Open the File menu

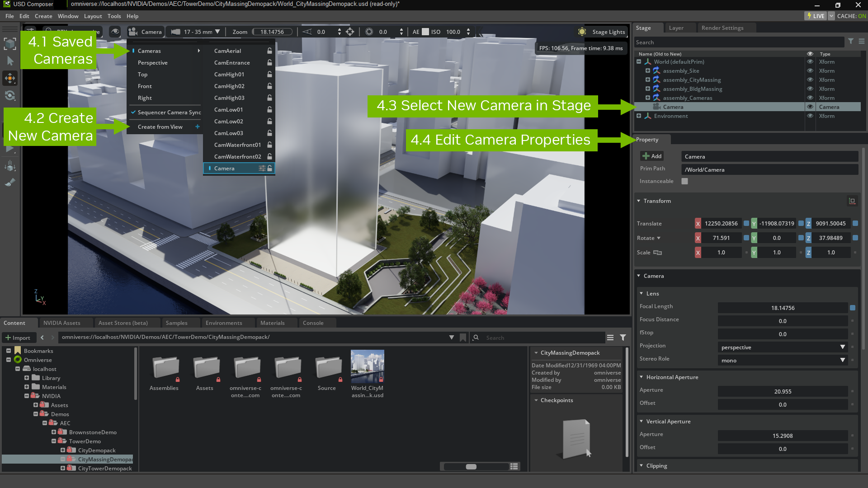click(x=9, y=16)
